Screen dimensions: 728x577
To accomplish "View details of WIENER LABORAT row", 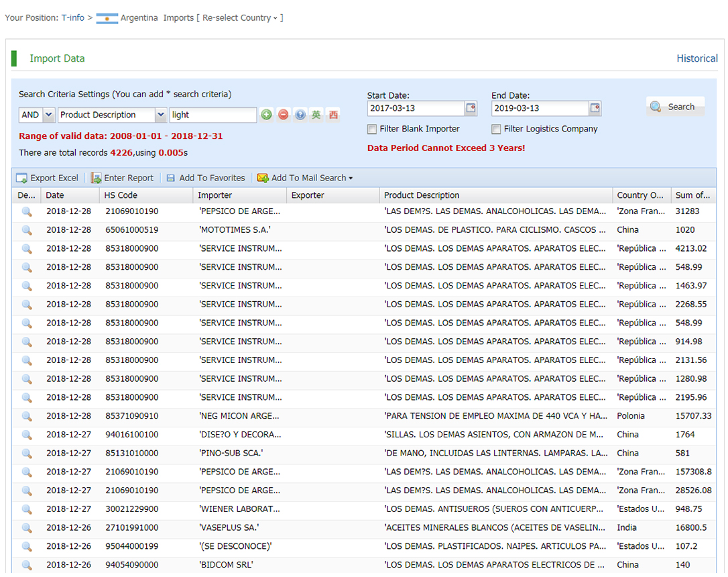I will [27, 509].
